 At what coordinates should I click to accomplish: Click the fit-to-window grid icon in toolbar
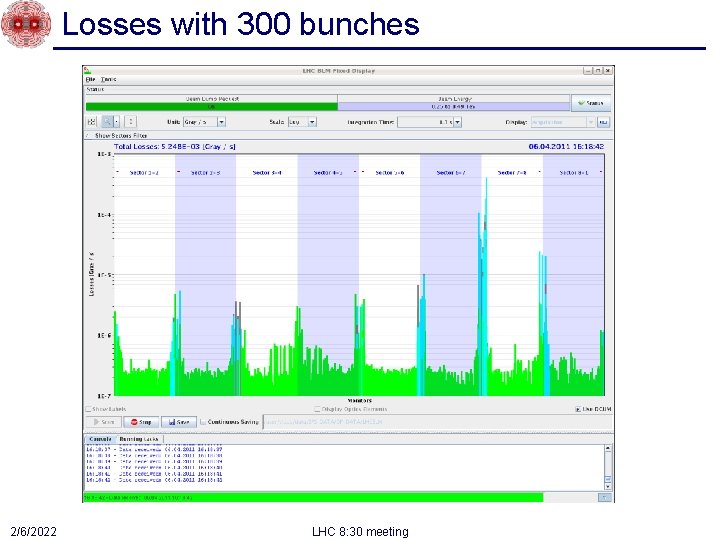point(91,122)
